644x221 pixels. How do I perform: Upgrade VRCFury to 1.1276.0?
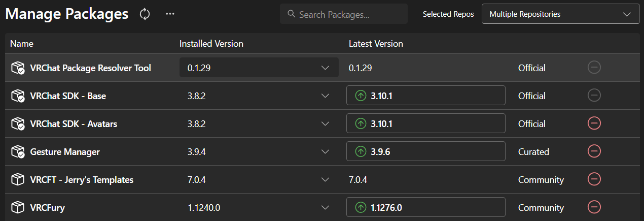click(x=425, y=207)
